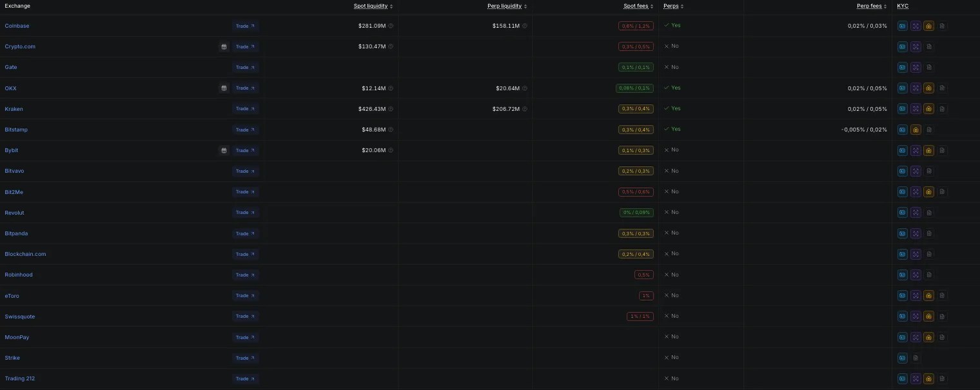Click the yellow address KYC icon for eToro
The height and width of the screenshot is (390, 980).
928,295
